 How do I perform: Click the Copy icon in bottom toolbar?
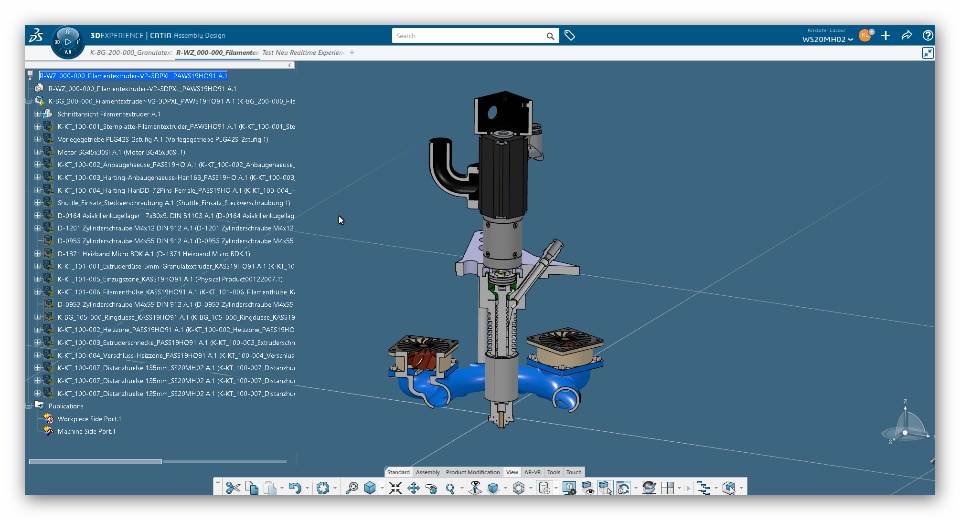point(252,488)
